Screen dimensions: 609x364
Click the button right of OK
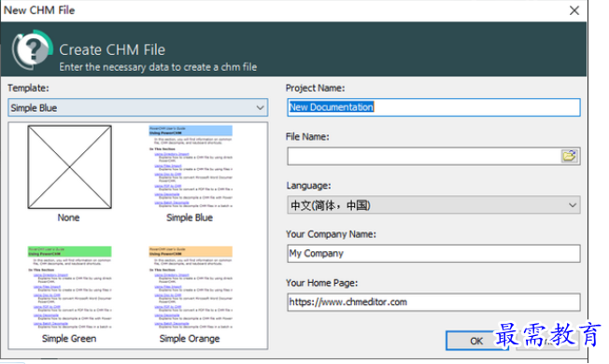547,341
